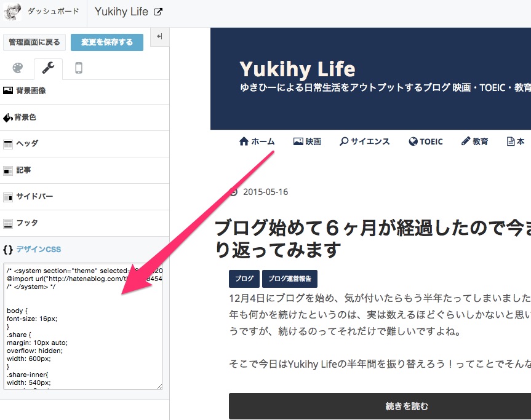Select the ブログ category tag

point(244,279)
